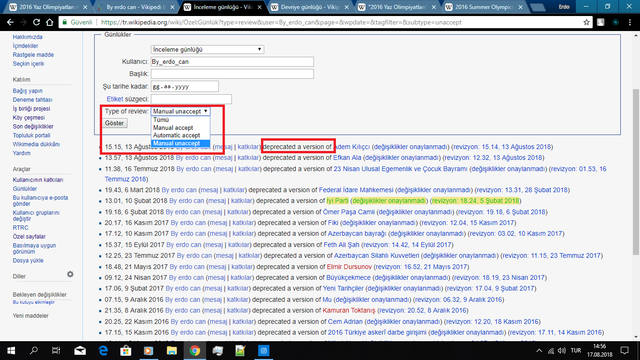Screen dimensions: 640x360
Task: Open Özel sayfalar in the sidebar
Action: point(29,237)
